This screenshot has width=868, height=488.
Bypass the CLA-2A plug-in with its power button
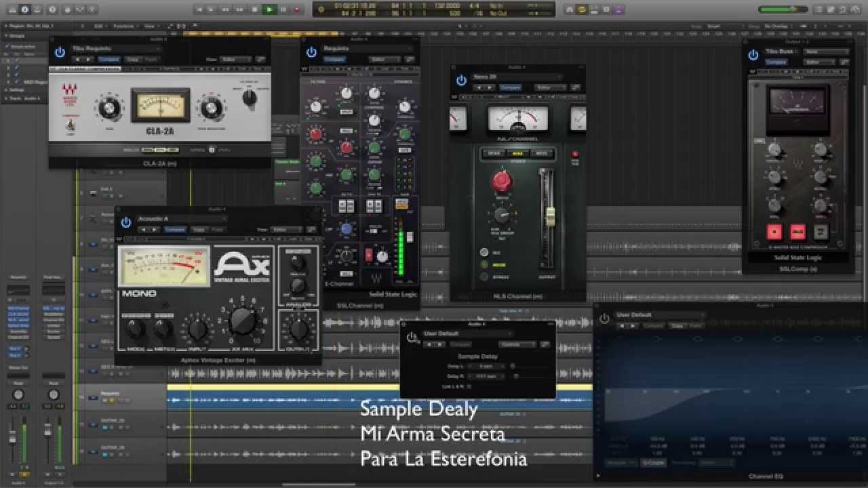pos(60,52)
